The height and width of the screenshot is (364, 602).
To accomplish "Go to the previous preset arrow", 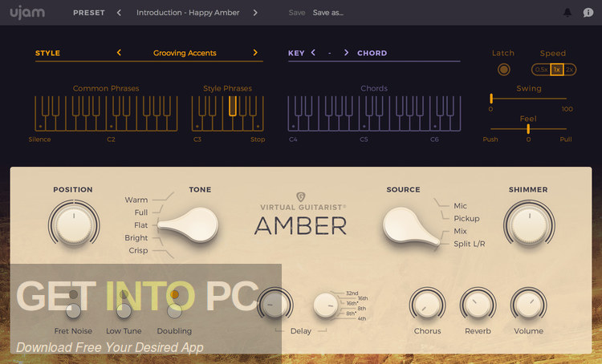I will tap(119, 13).
